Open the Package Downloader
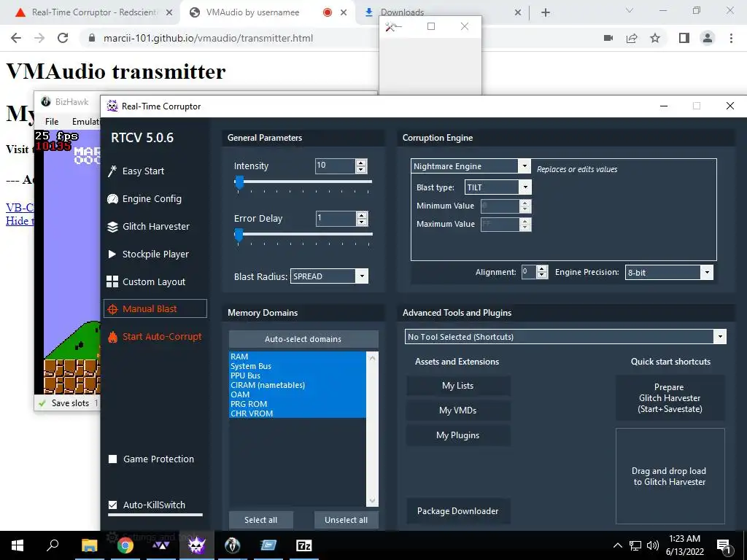 pos(458,511)
